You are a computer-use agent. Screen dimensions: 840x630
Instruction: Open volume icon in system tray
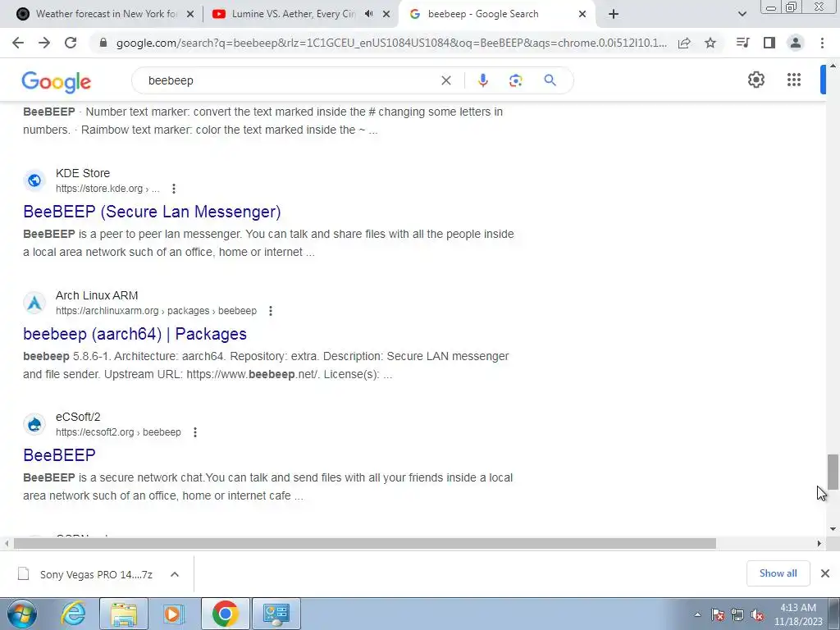[x=757, y=614]
